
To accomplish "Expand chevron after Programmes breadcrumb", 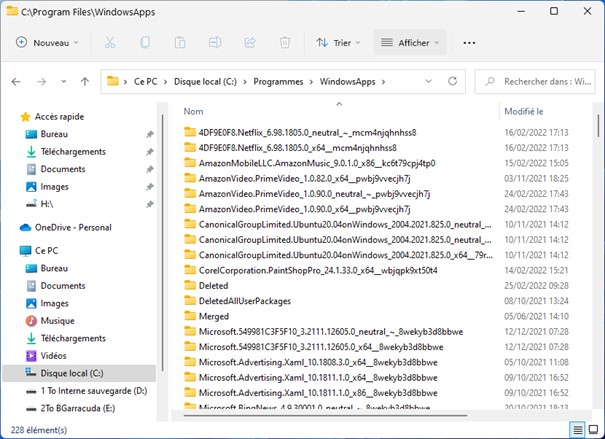I will [311, 82].
